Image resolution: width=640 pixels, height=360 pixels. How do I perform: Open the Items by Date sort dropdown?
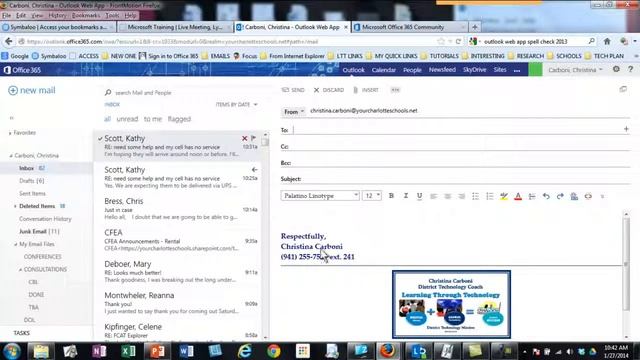point(237,104)
